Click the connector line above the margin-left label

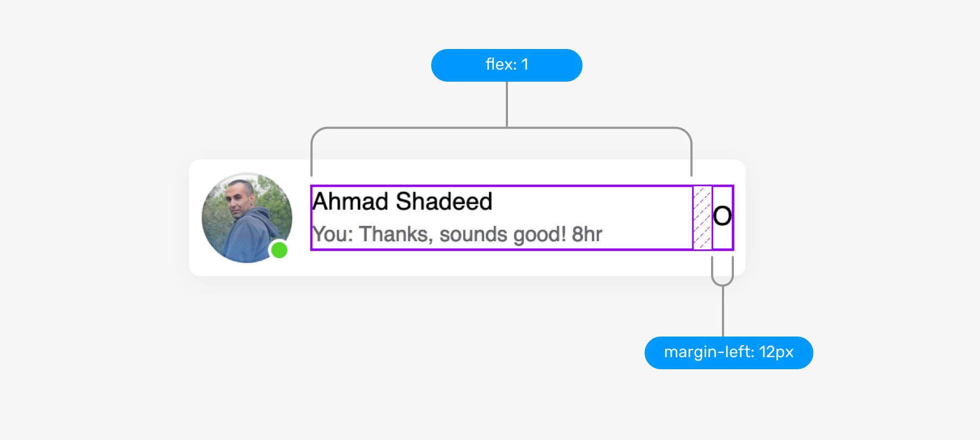[723, 311]
